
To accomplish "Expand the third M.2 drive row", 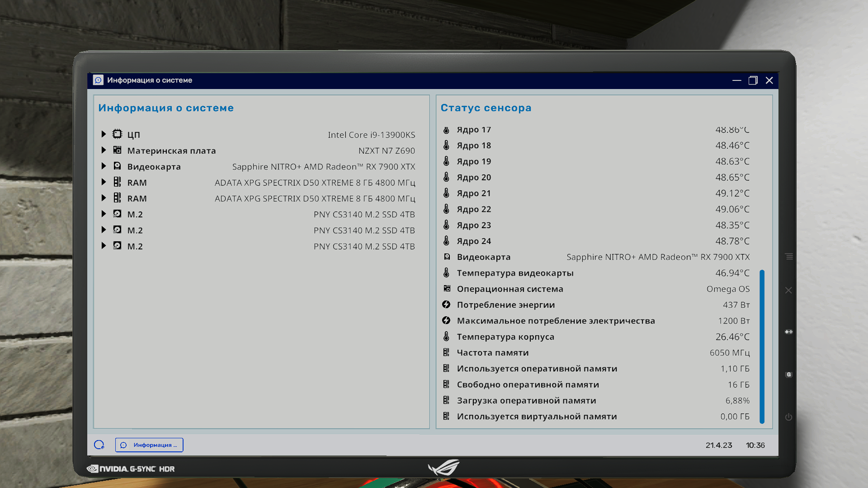I will pos(104,246).
